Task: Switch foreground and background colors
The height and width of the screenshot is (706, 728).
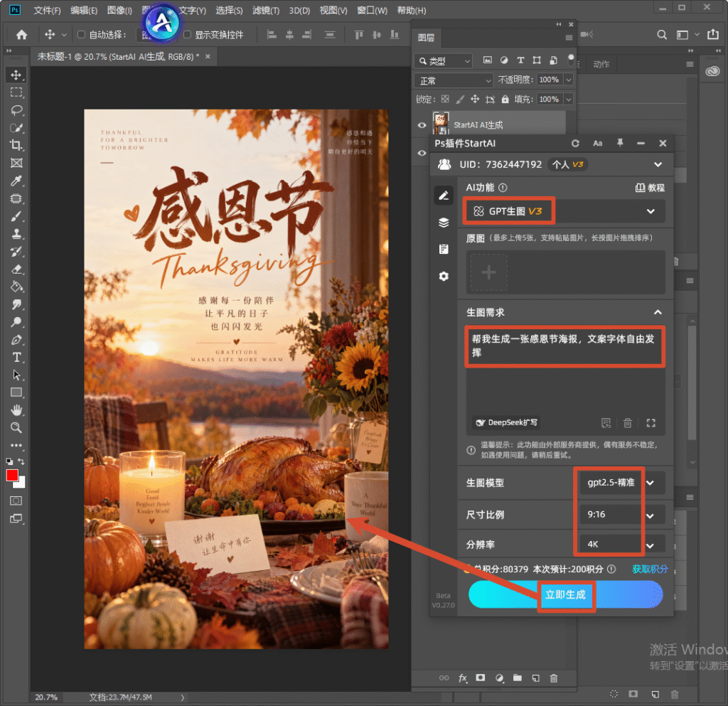Action: pos(21,461)
